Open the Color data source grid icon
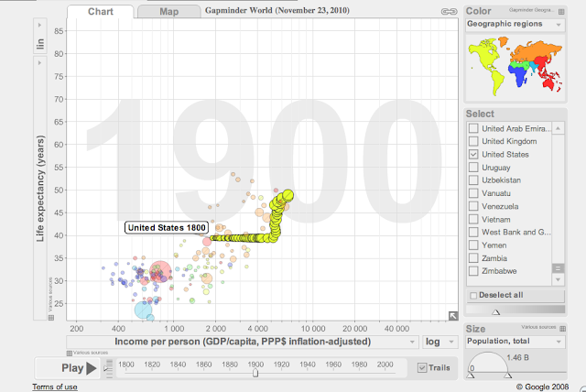586x392 pixels. [561, 12]
